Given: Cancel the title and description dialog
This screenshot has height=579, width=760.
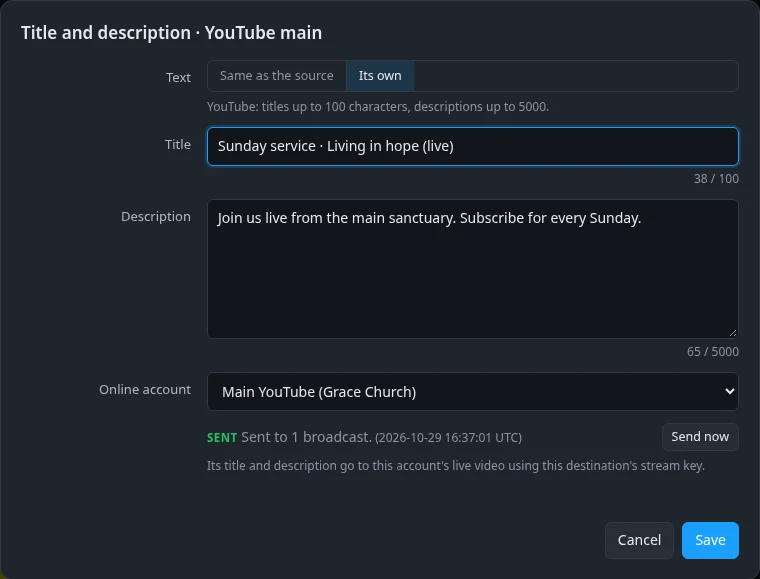Looking at the screenshot, I should coord(639,540).
